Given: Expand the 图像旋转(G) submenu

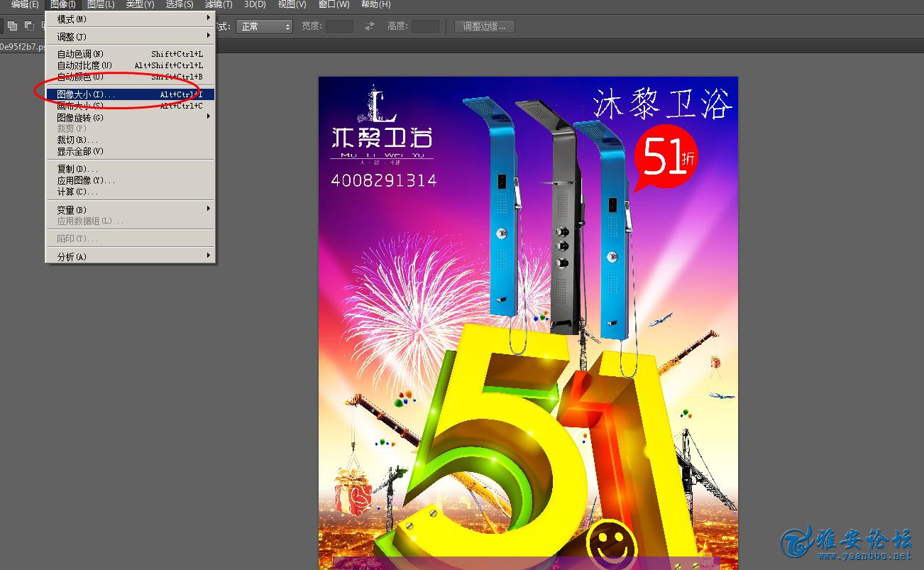Looking at the screenshot, I should pos(131,117).
